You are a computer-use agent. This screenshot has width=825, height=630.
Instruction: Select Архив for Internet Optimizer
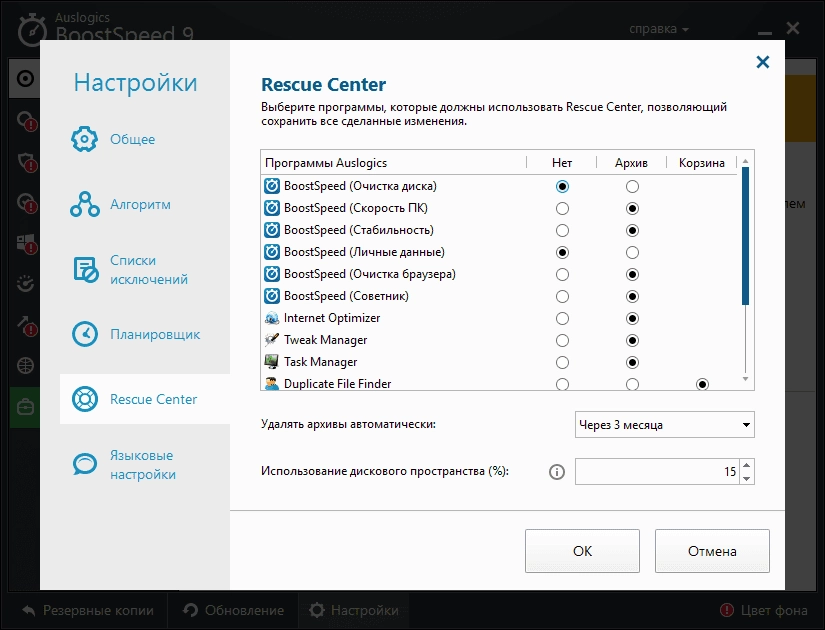point(632,318)
